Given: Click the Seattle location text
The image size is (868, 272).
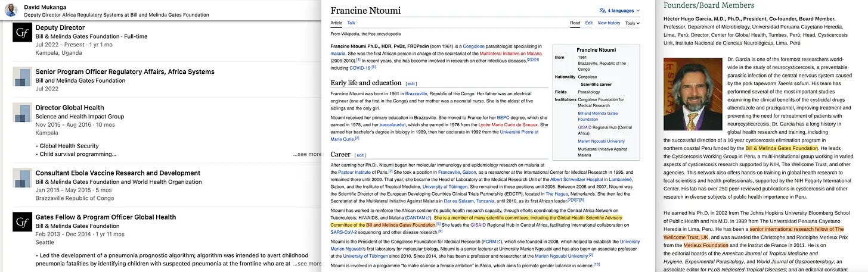Looking at the screenshot, I should click(45, 242).
